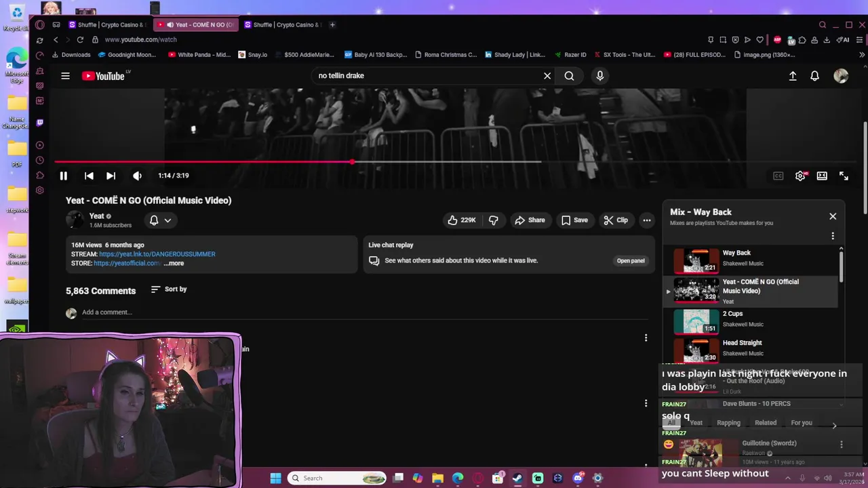This screenshot has width=868, height=488.
Task: Skip to next video in the mix
Action: pyautogui.click(x=111, y=176)
